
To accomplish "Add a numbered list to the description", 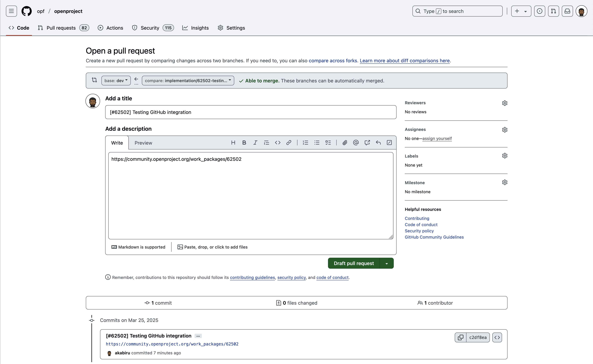I will (x=305, y=143).
